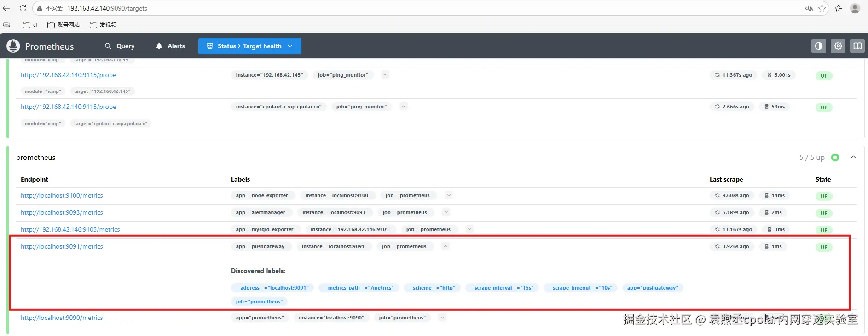Open http://localhost:9090/metrics link
Viewport: 868px width, 336px height.
pos(62,318)
